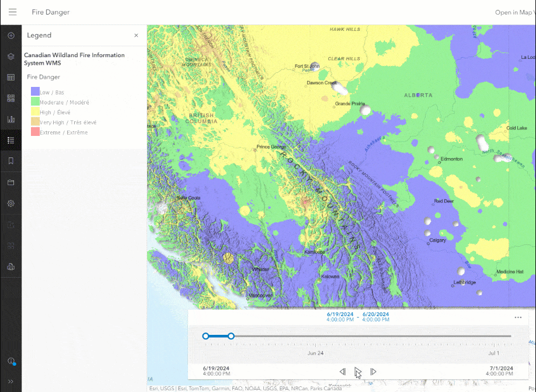The image size is (536, 392).
Task: Open the Save and open folder panel
Action: (11, 182)
